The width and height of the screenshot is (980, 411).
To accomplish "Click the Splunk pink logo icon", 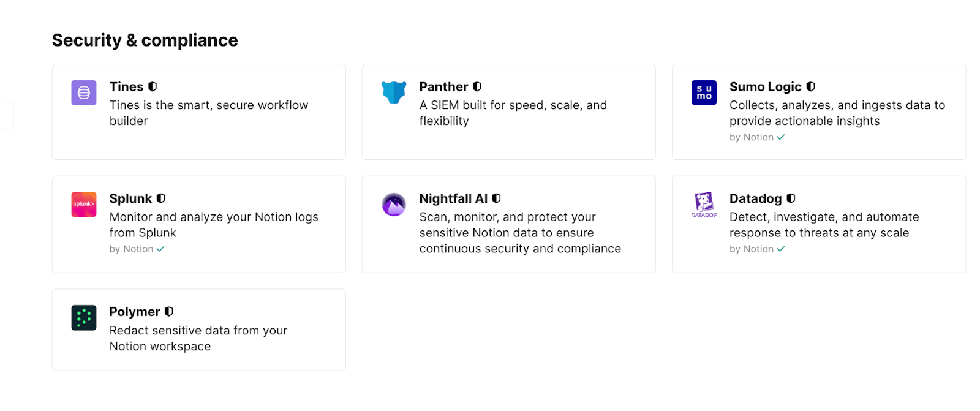I will coord(84,204).
